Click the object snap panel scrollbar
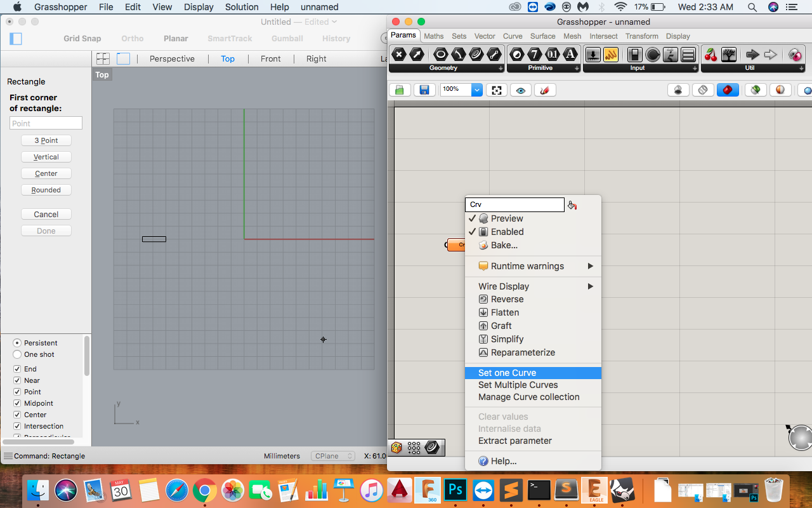 point(87,356)
